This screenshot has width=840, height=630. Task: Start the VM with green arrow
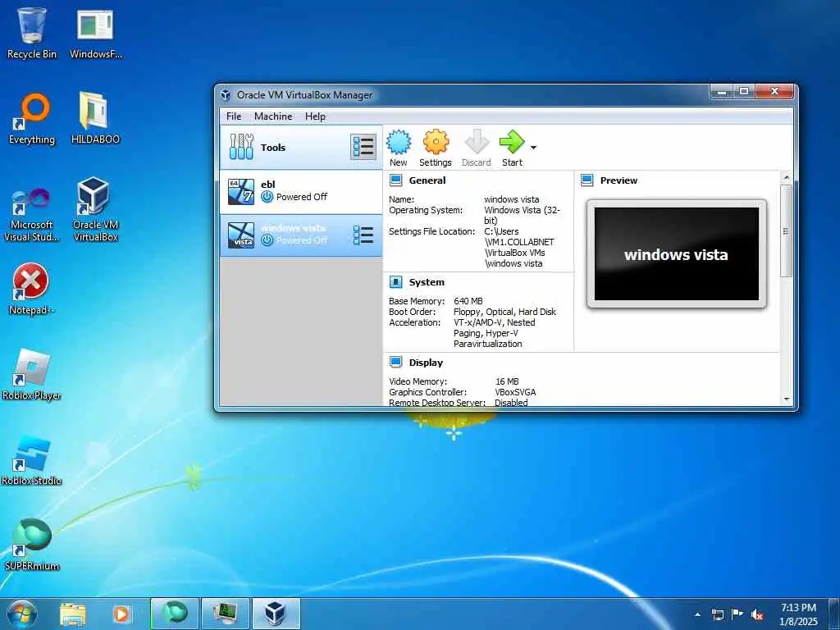[512, 142]
